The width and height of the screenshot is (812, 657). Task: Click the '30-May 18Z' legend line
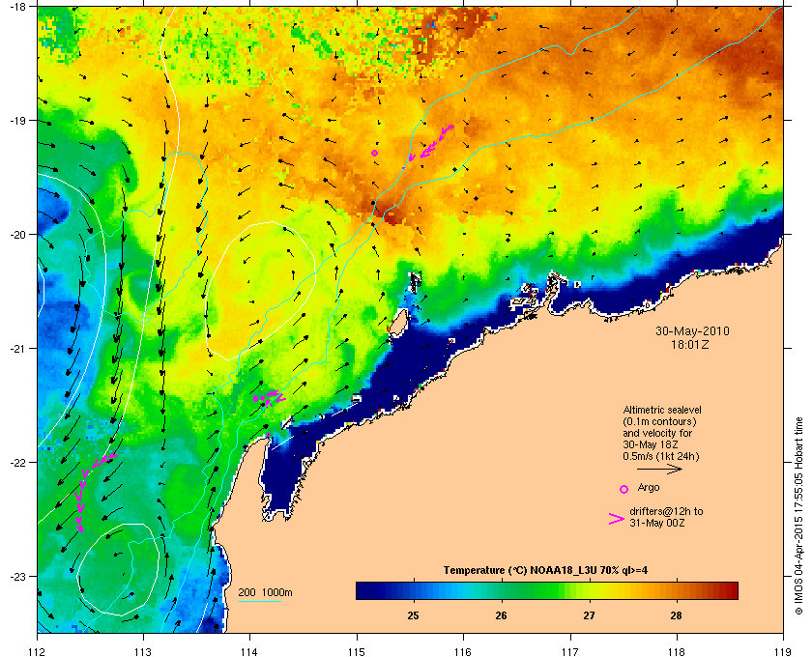pyautogui.click(x=651, y=444)
